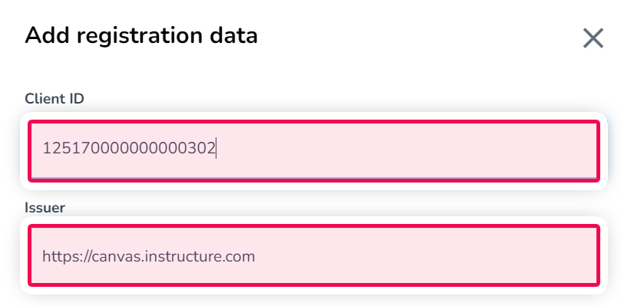
Task: Click the word 'data' in dialog title
Action: coord(233,36)
